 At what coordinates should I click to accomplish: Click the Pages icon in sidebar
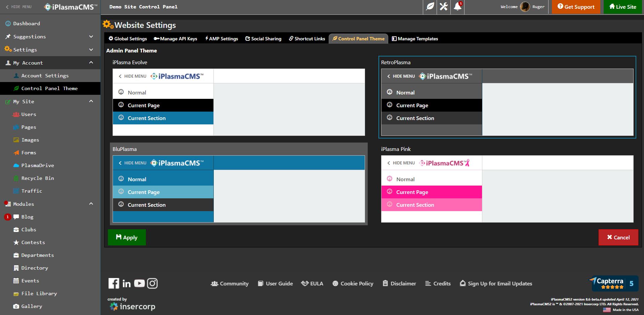[16, 127]
